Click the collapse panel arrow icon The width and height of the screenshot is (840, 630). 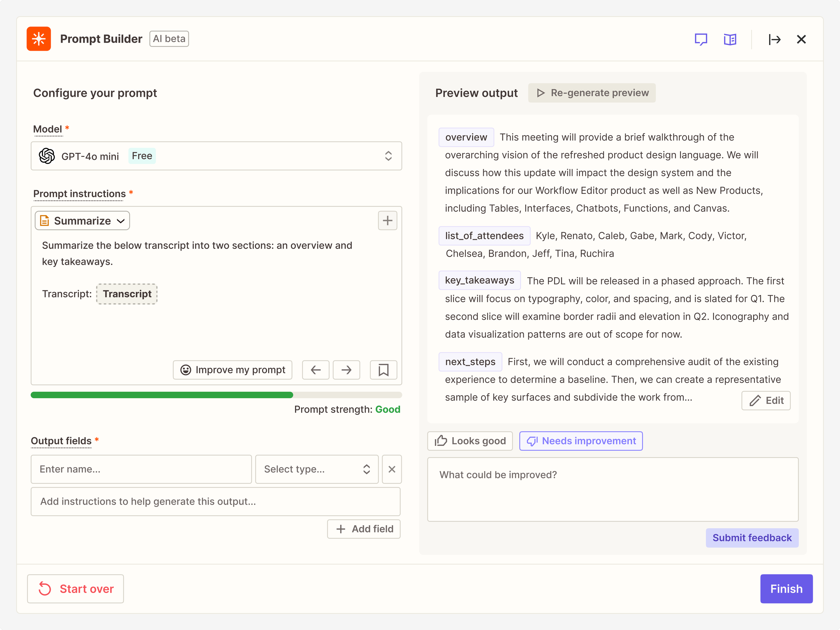click(774, 39)
